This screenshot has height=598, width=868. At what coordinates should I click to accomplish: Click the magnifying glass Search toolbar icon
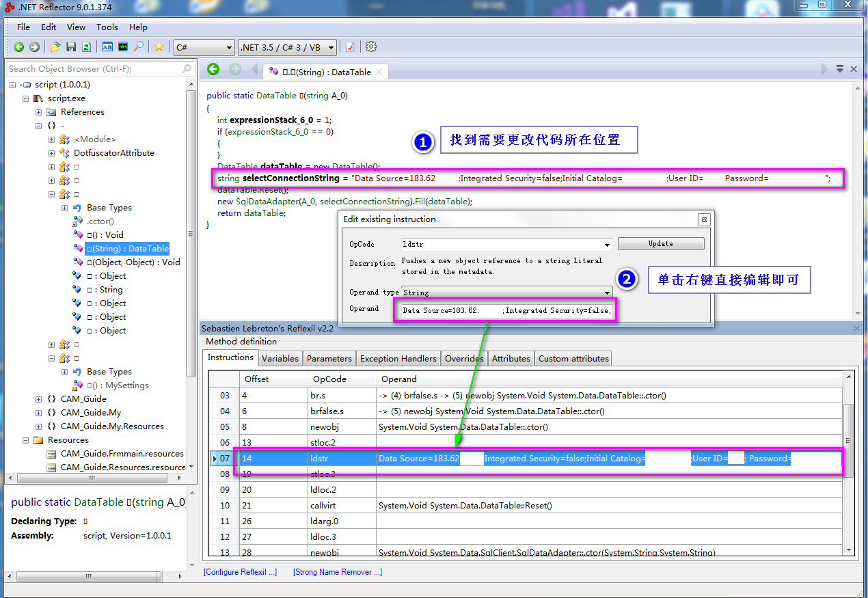click(x=139, y=47)
